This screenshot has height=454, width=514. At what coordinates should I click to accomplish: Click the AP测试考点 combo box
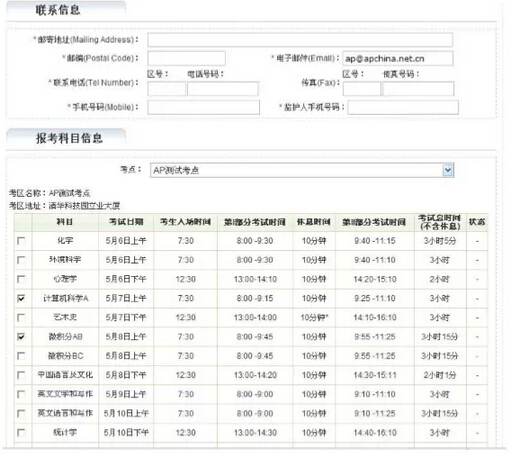click(302, 170)
